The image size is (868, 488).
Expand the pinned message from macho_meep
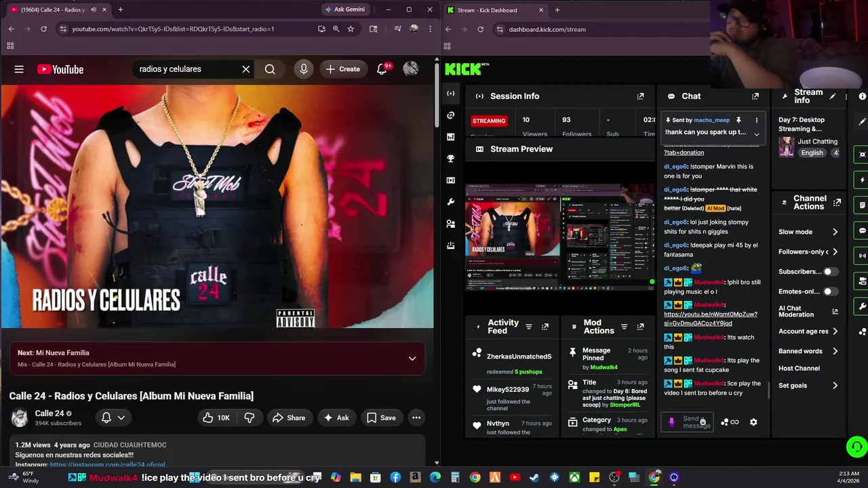(757, 134)
